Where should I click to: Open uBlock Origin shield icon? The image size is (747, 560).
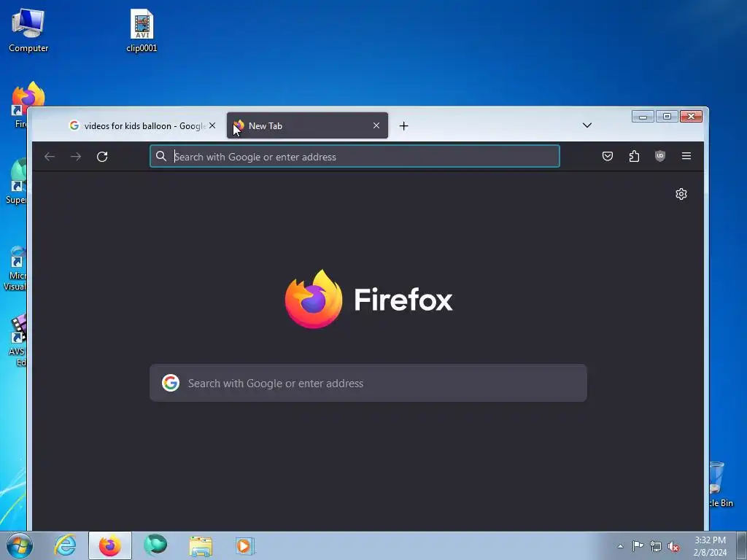[x=659, y=156]
